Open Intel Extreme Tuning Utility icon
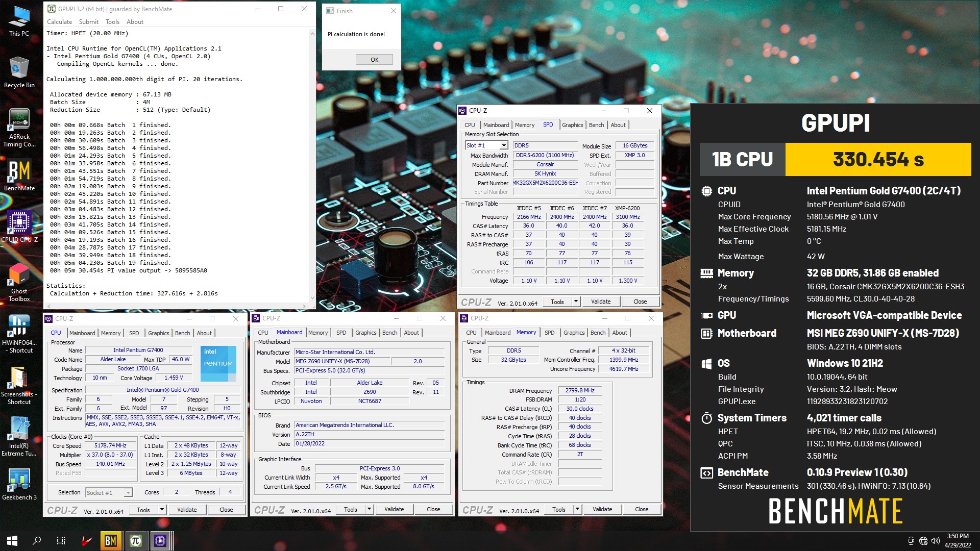This screenshot has width=980, height=551. point(19,436)
